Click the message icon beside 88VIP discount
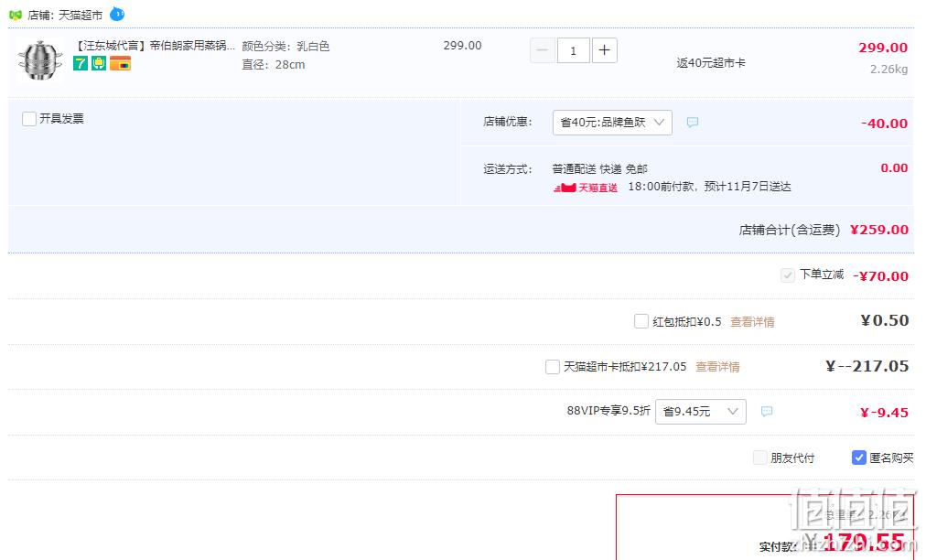The height and width of the screenshot is (560, 926). click(767, 411)
